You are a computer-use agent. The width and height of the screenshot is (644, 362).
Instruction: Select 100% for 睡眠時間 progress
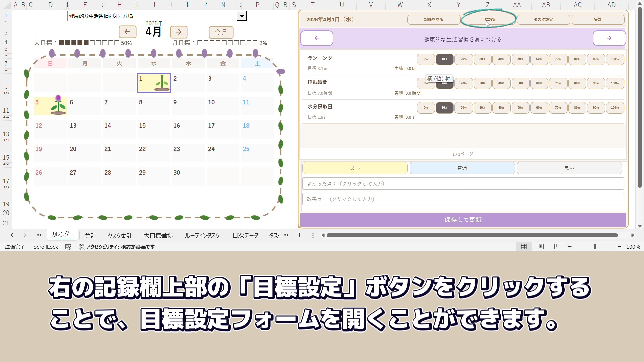pos(614,83)
